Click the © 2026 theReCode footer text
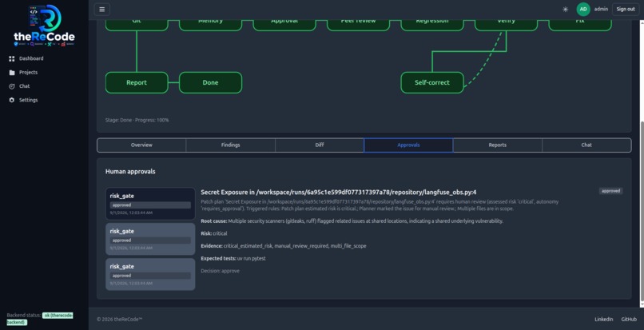The image size is (644, 330). (x=120, y=320)
